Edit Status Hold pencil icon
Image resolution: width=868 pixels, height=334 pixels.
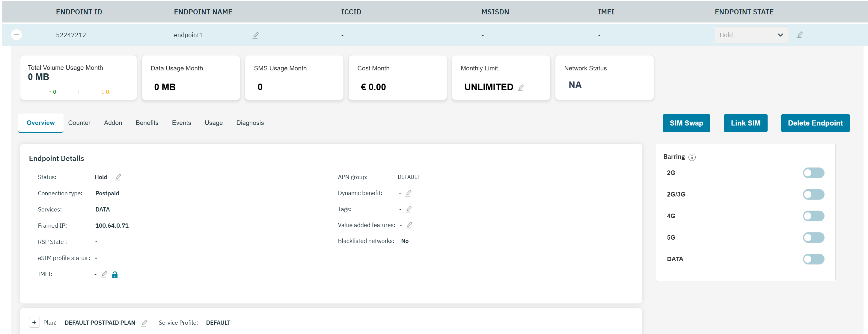point(118,177)
